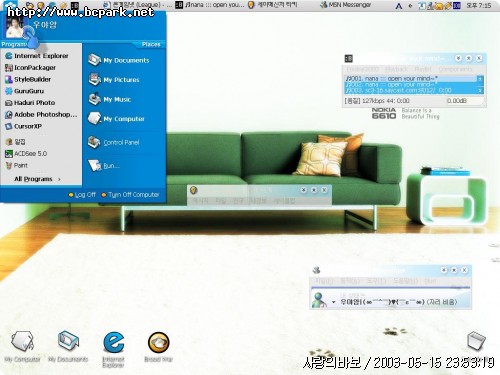Screen dimensions: 500x375
Task: Open the Run... dialog
Action: pos(103,166)
